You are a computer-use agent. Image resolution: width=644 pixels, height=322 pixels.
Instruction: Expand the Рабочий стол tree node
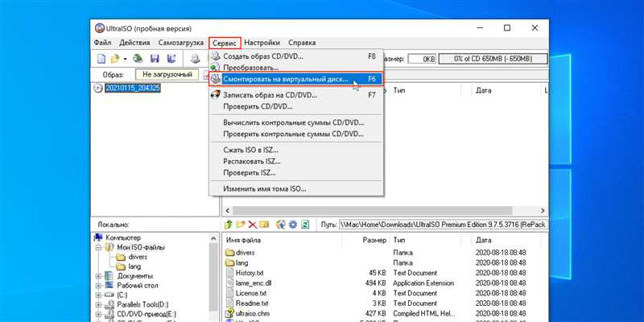98,286
